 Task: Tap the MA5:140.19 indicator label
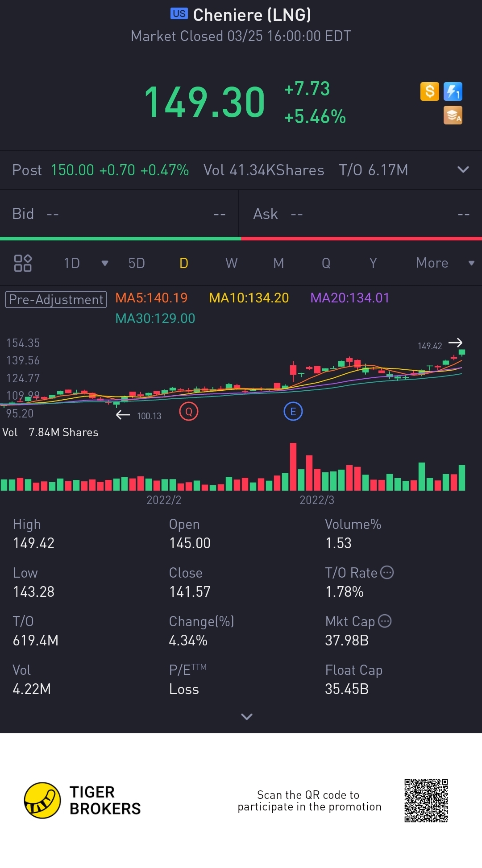(151, 298)
